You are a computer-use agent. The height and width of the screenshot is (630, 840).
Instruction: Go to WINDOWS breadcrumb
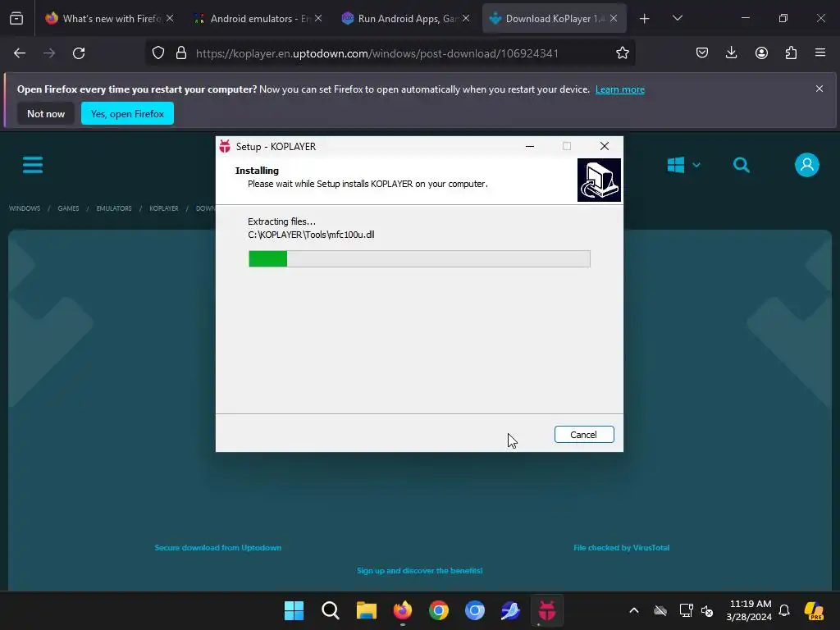pos(25,208)
